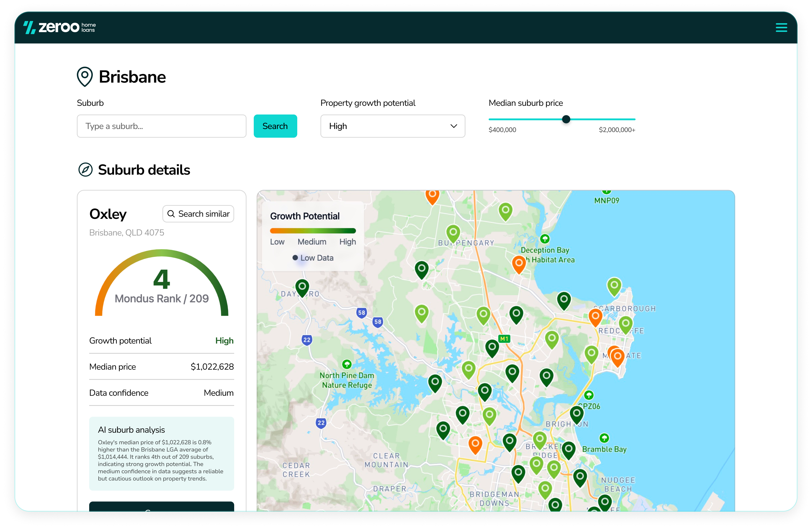Click the compass icon beside Suburb details
Image resolution: width=812 pixels, height=529 pixels.
click(x=85, y=170)
